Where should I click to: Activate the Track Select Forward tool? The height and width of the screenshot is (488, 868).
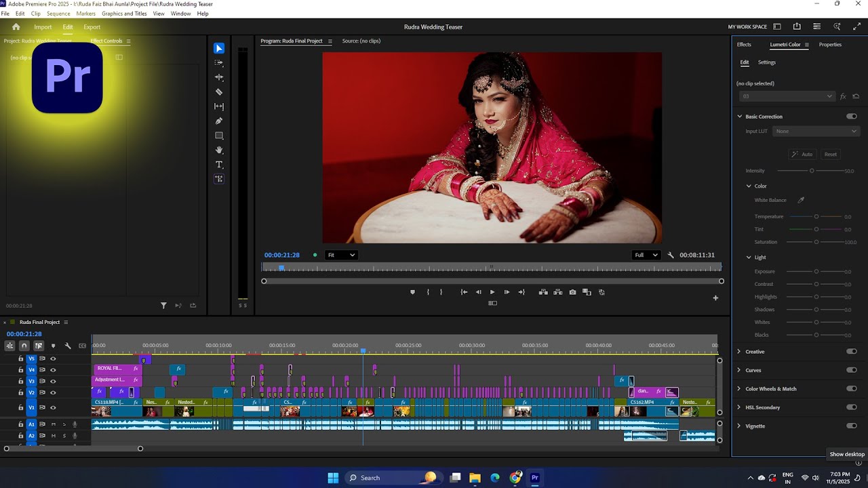[x=219, y=62]
